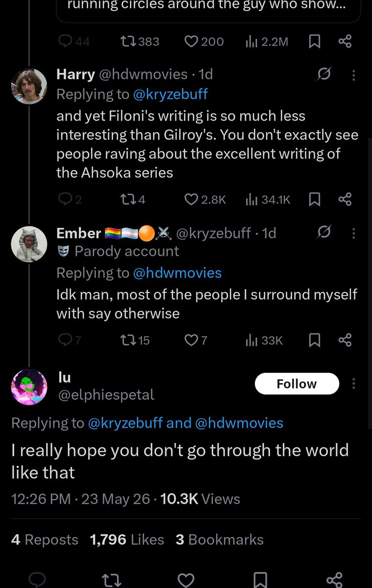The height and width of the screenshot is (588, 372).
Task: Share Ember's reply via share icon
Action: pos(345,340)
